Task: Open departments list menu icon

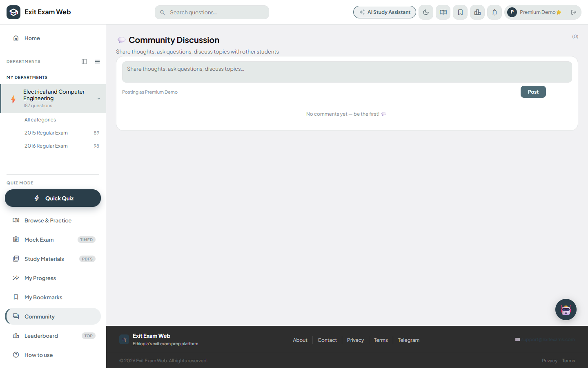Action: coord(98,62)
